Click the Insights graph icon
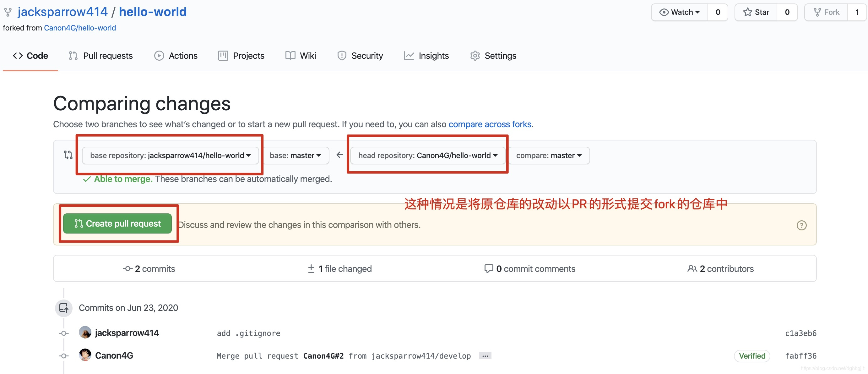The image size is (868, 374). 409,56
